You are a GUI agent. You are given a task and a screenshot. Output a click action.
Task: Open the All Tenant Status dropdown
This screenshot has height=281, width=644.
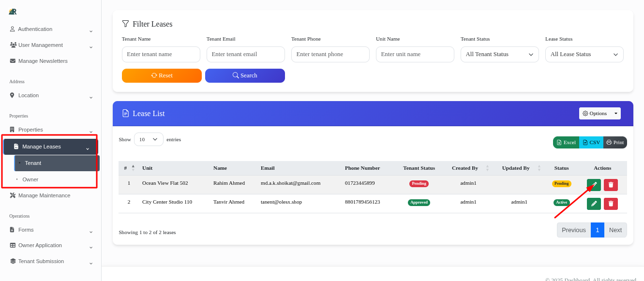(x=499, y=54)
